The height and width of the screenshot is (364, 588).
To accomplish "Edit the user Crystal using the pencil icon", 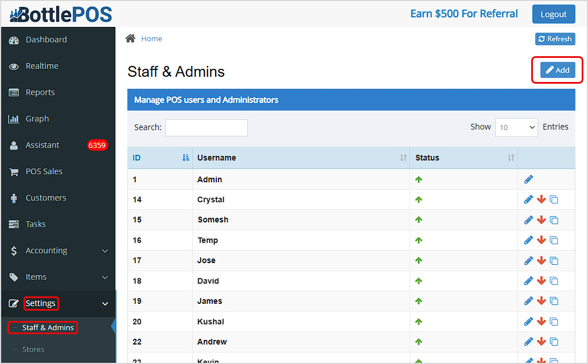I will tap(528, 199).
